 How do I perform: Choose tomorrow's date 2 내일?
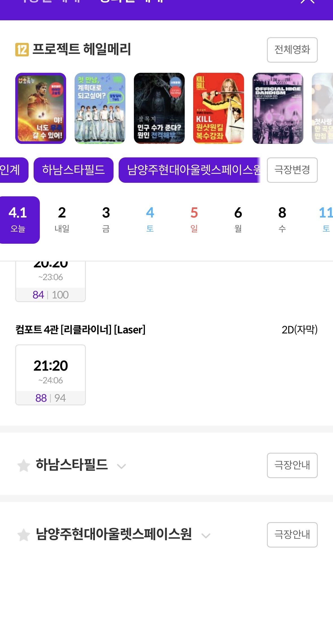(x=62, y=220)
